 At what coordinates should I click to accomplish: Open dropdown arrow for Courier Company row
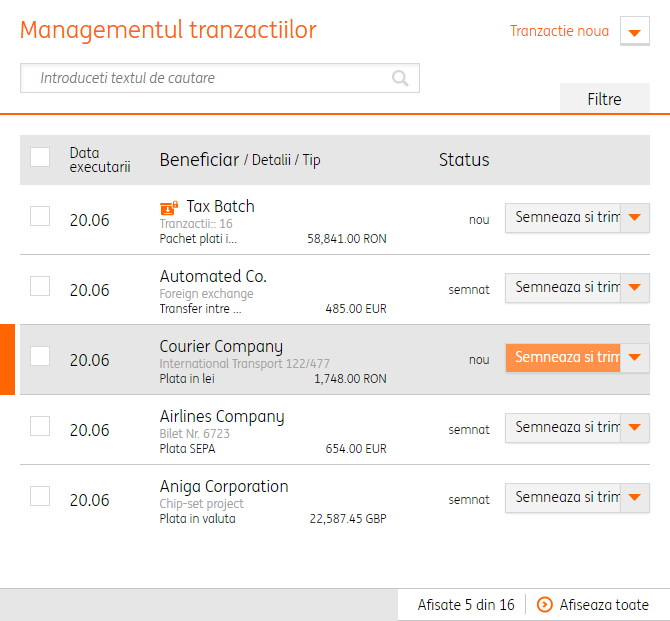[635, 357]
